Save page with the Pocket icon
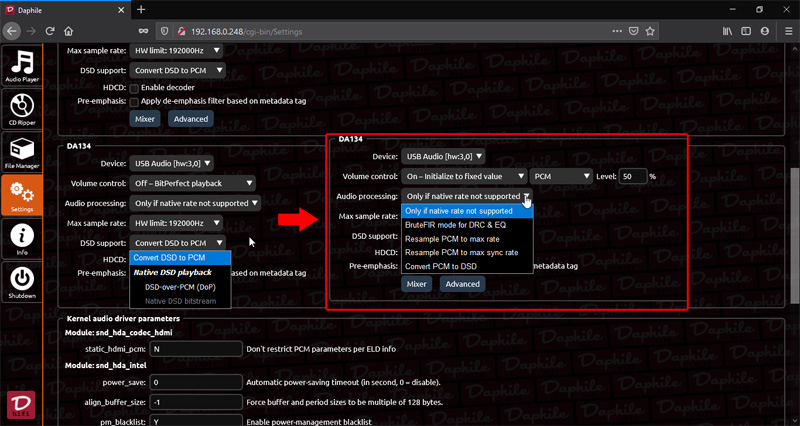Image resolution: width=800 pixels, height=426 pixels. [x=633, y=31]
